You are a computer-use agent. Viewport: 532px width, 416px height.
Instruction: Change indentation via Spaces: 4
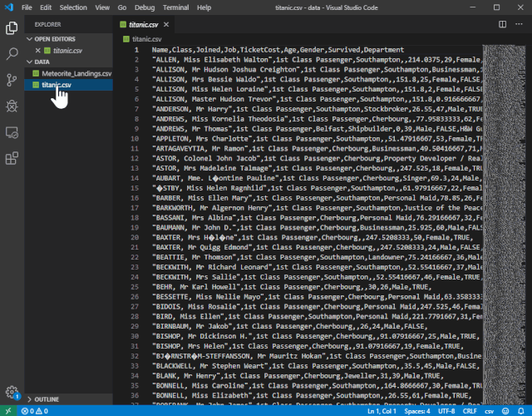pos(417,411)
